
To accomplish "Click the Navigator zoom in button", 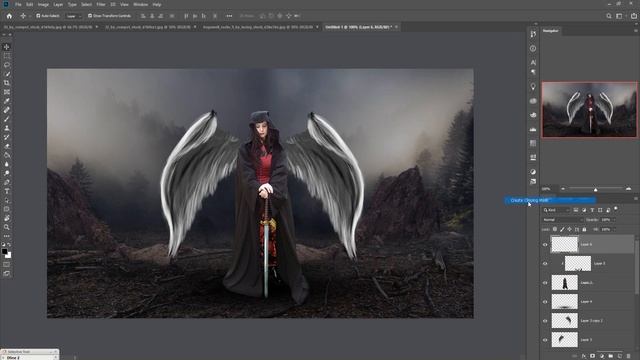I will (x=629, y=189).
